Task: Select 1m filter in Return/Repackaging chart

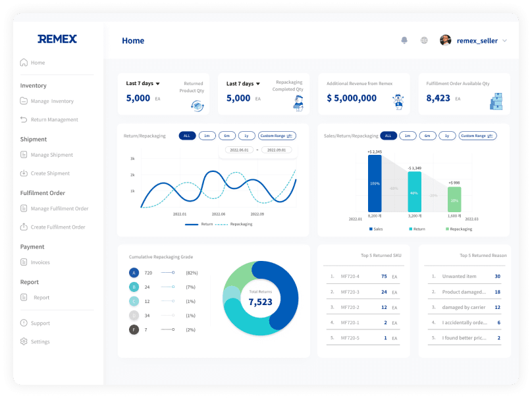Action: click(207, 136)
